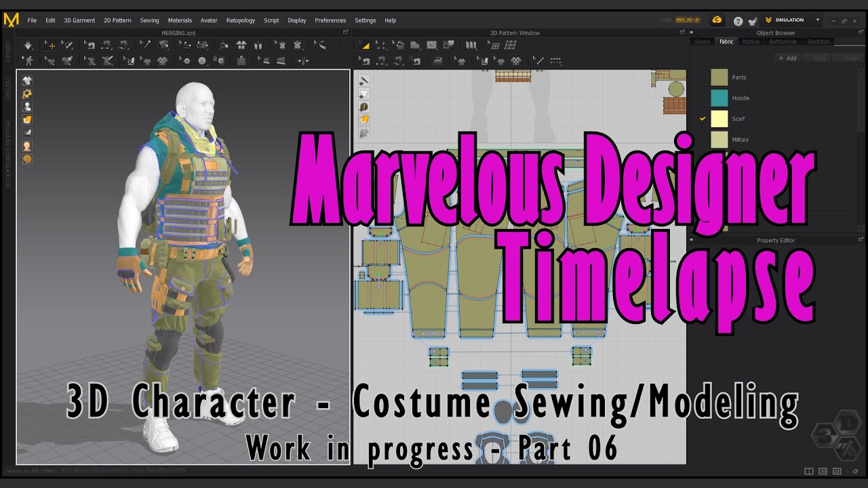This screenshot has width=868, height=488.
Task: Select the checkered shirt texture icon in 3D toolbar
Action: (x=163, y=61)
